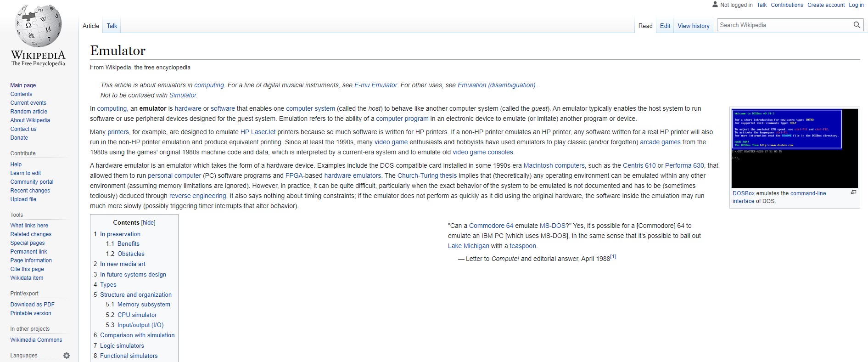
Task: Open the Emulation (disambiguation) link
Action: click(x=497, y=85)
